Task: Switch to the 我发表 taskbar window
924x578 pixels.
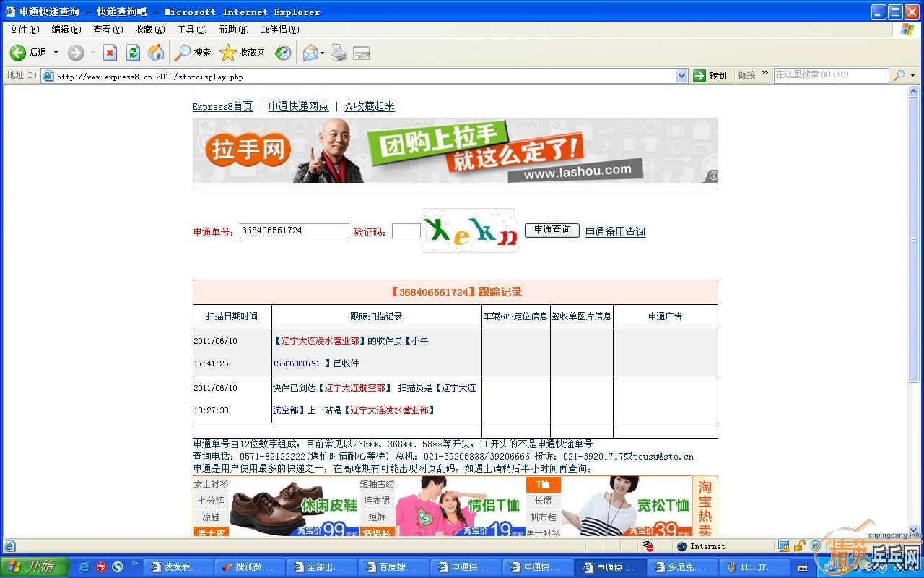Action: click(x=178, y=567)
